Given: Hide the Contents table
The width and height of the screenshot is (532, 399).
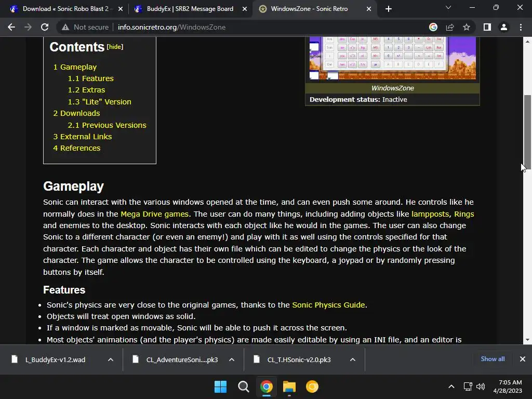Looking at the screenshot, I should (115, 47).
